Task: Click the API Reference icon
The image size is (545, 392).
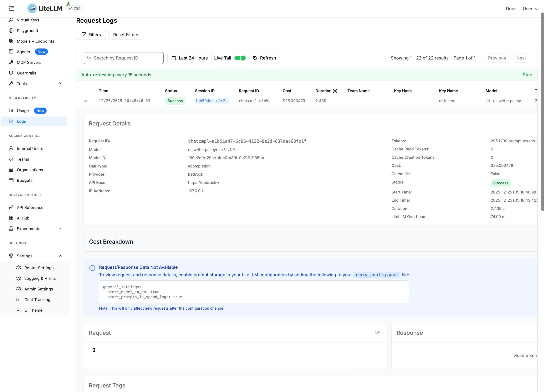Action: pos(11,207)
